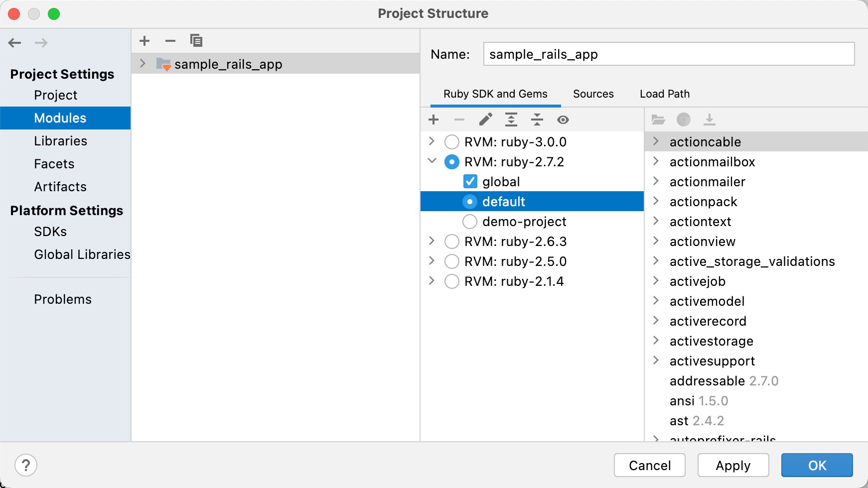This screenshot has height=488, width=868.
Task: Click the Apply button
Action: tap(733, 465)
